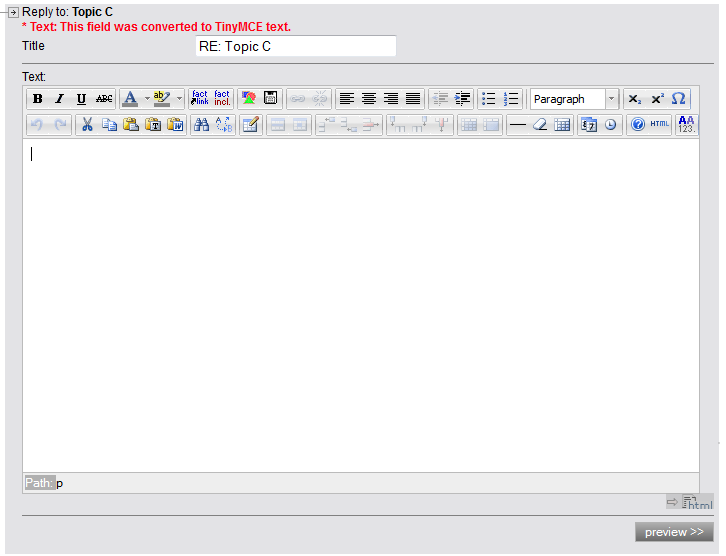Click the p element in Path bar

[59, 483]
